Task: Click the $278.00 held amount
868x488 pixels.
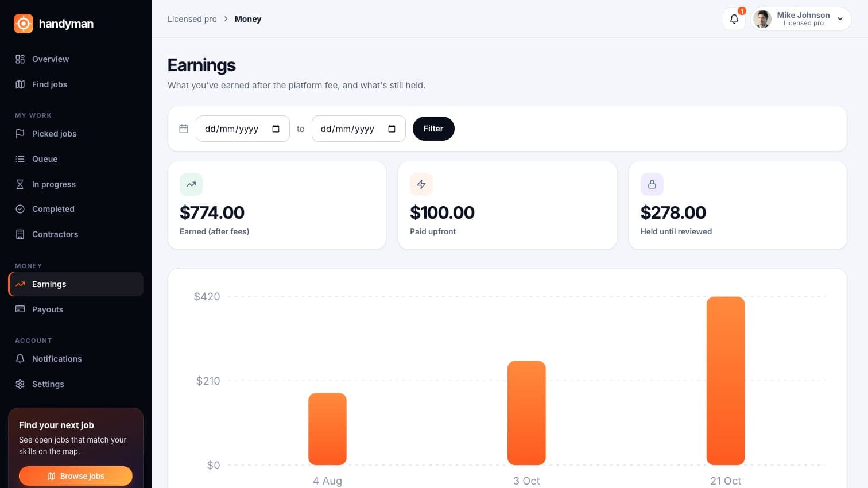Action: point(673,212)
